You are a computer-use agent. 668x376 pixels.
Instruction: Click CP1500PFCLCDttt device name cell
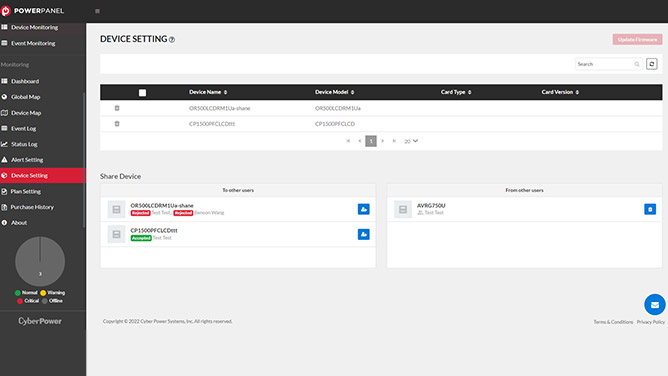[212, 124]
